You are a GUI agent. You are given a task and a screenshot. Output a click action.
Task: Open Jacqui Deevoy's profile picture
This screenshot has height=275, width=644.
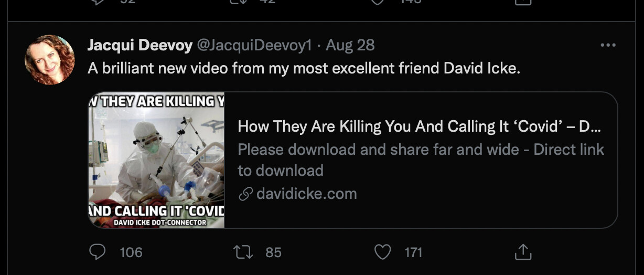tap(50, 60)
